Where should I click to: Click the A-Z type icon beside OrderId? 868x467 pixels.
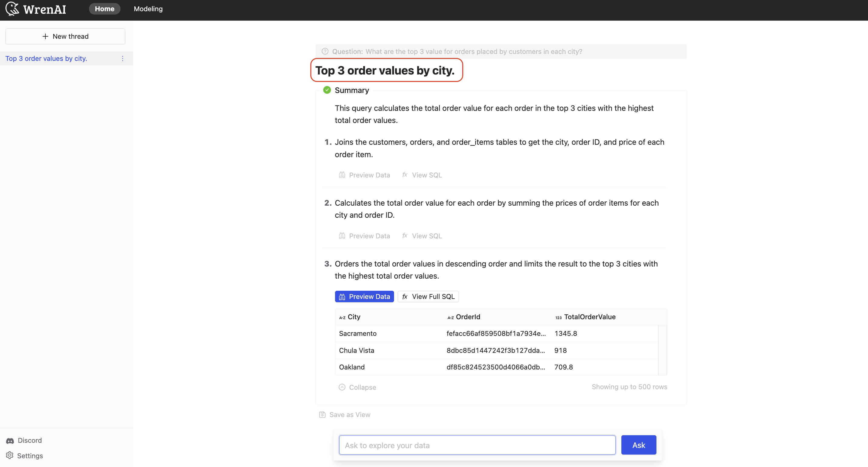click(x=451, y=318)
